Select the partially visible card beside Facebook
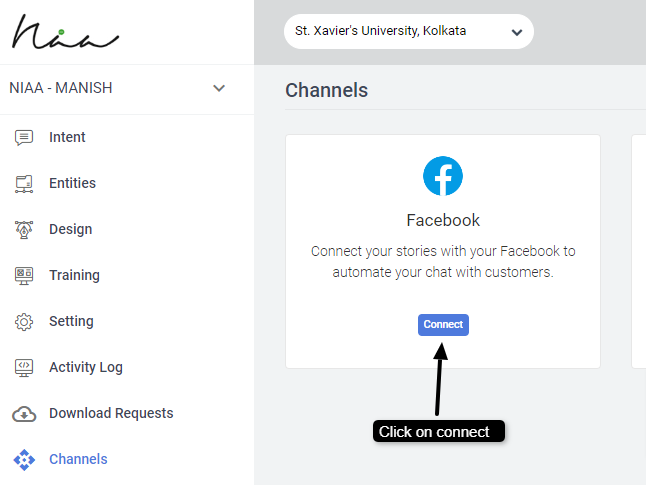This screenshot has width=646, height=485. (x=638, y=250)
